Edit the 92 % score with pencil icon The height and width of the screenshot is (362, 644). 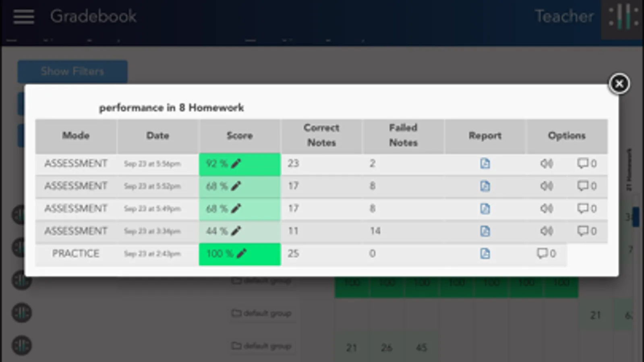tap(236, 163)
